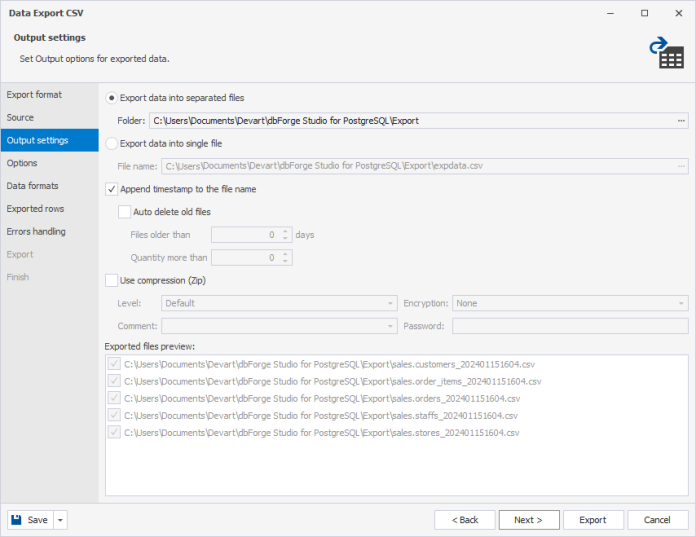Click the Export button
This screenshot has height=537, width=696.
coord(593,520)
